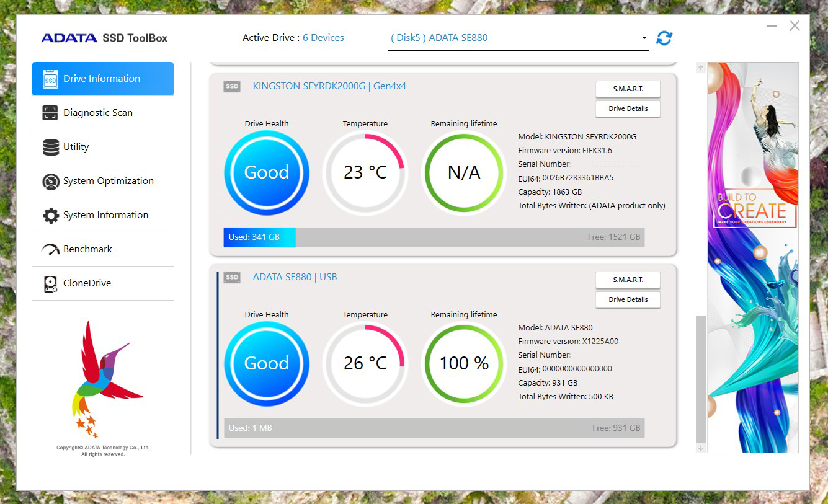Click the CloneDrive disk icon
The width and height of the screenshot is (828, 504).
pyautogui.click(x=51, y=284)
